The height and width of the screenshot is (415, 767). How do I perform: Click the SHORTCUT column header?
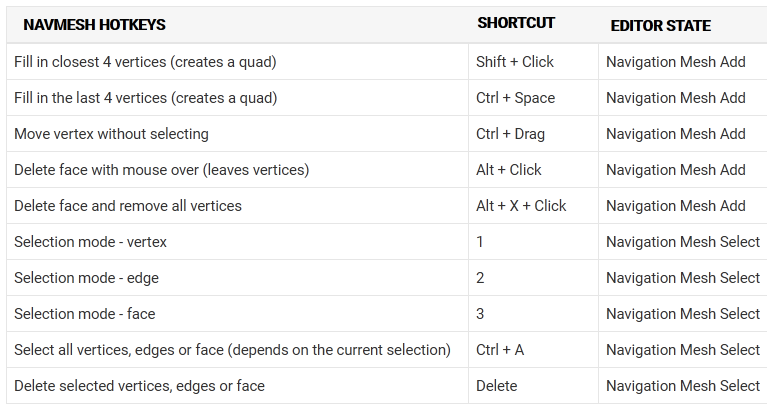(x=516, y=23)
